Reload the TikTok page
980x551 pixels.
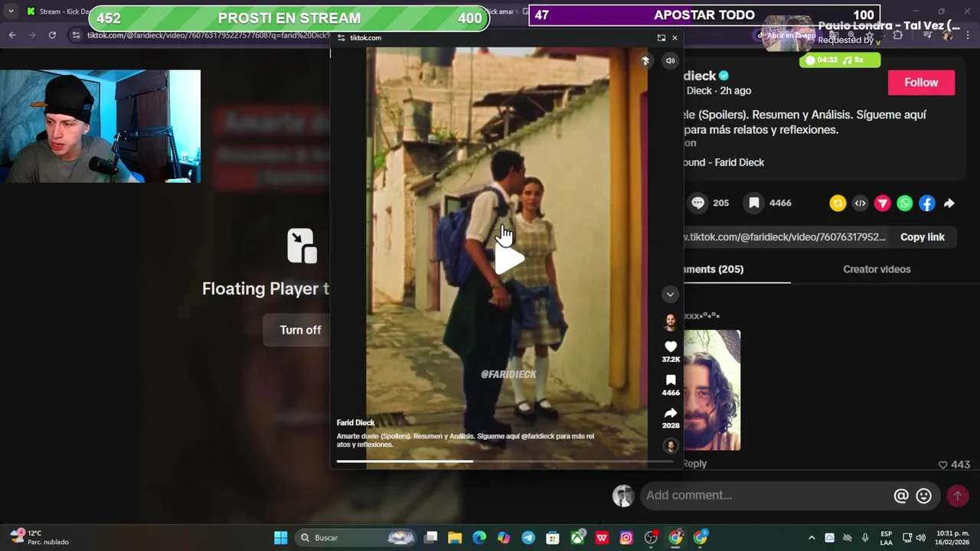click(52, 35)
